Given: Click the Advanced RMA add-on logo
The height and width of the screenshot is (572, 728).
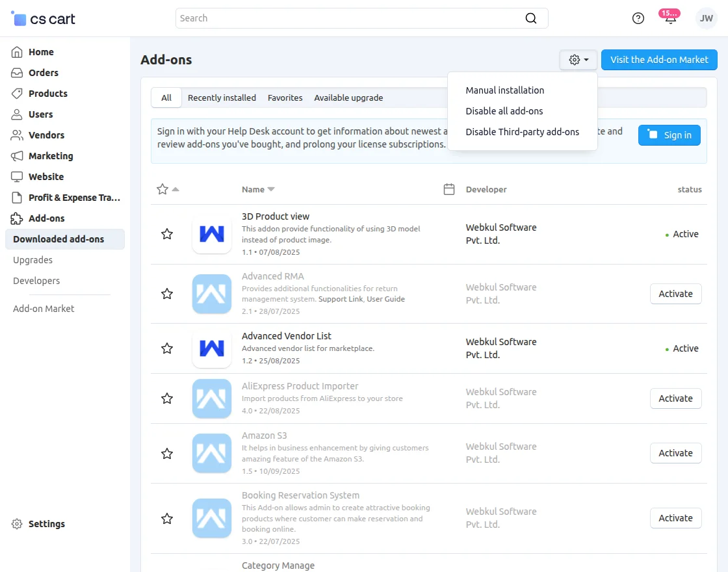Looking at the screenshot, I should tap(212, 294).
